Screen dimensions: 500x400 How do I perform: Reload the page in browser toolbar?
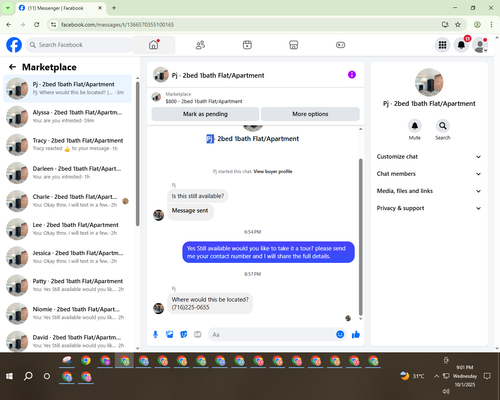(x=37, y=24)
